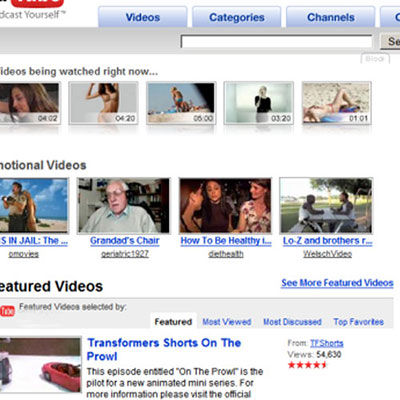The width and height of the screenshot is (400, 400).
Task: Open the Lo-Z and brothers thumbnail
Action: click(x=326, y=205)
